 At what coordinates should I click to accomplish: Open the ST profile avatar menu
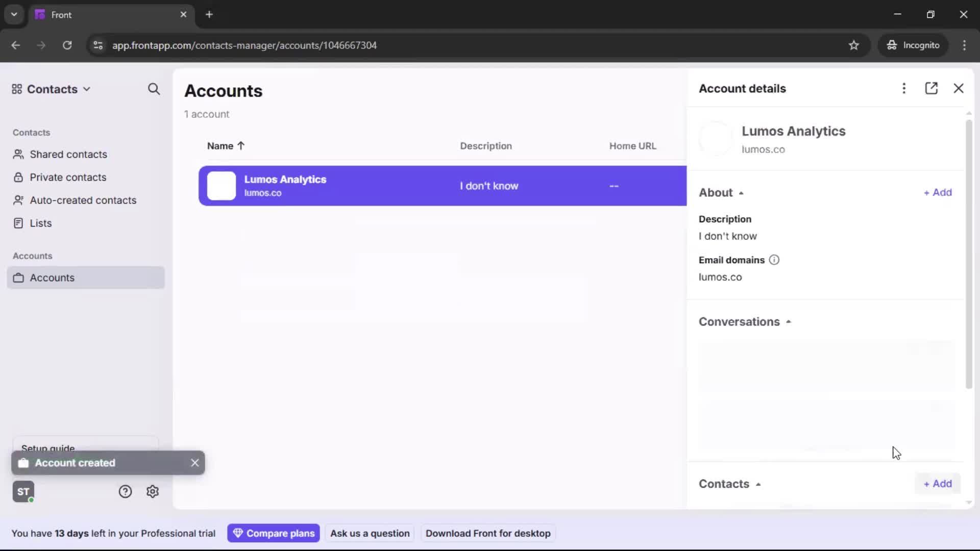23,491
